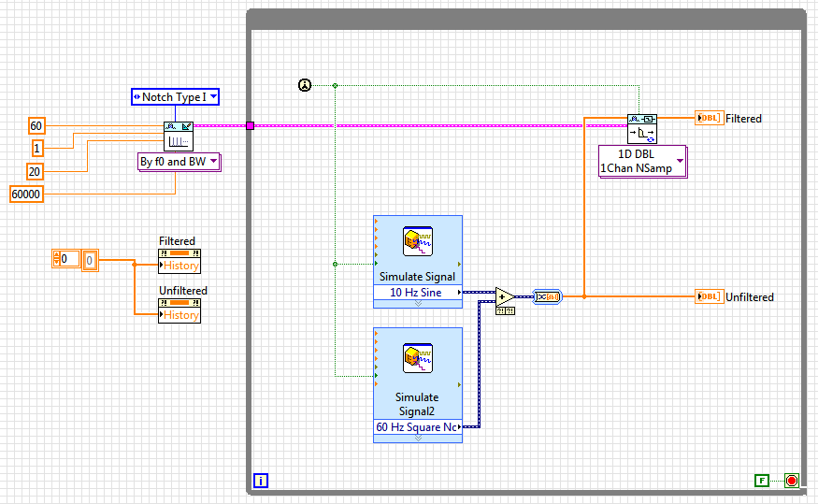Click the array constant index stepper
818x504 pixels.
[57, 259]
